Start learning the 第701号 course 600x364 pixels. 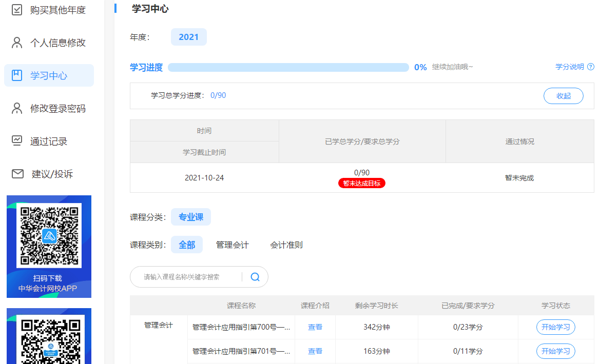click(x=555, y=351)
